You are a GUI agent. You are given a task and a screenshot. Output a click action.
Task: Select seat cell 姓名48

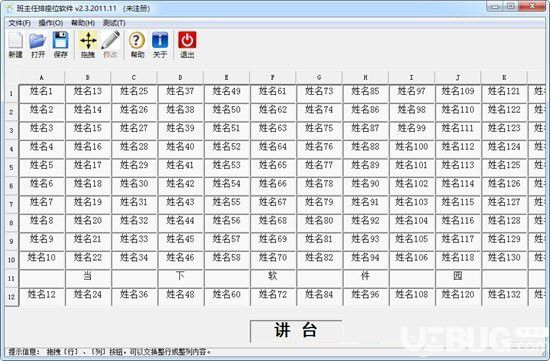coord(180,297)
